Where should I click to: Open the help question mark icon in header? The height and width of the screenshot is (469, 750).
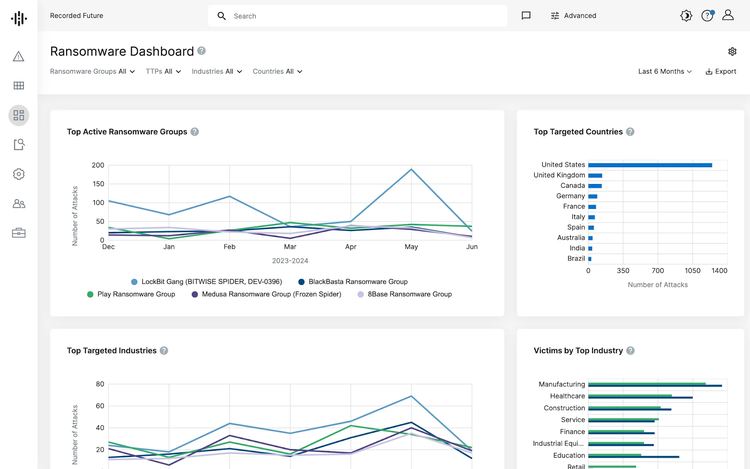[x=707, y=16]
